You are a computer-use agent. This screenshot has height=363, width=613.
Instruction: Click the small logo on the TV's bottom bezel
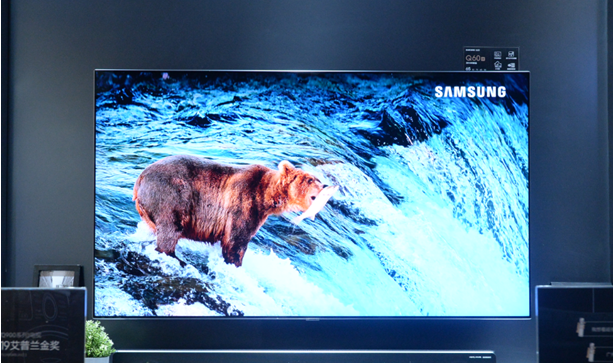(x=312, y=319)
